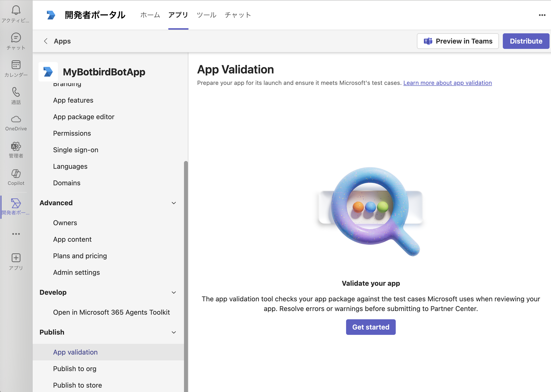
Task: Collapse the Publish section chevron
Action: click(174, 332)
